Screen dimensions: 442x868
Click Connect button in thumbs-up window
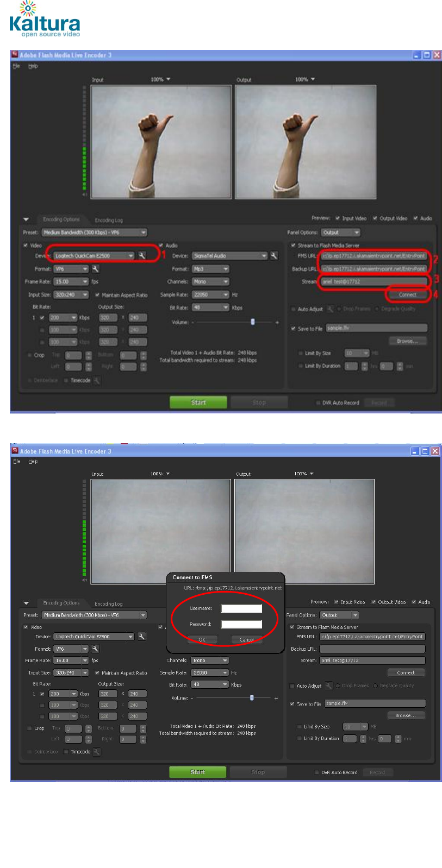(408, 294)
